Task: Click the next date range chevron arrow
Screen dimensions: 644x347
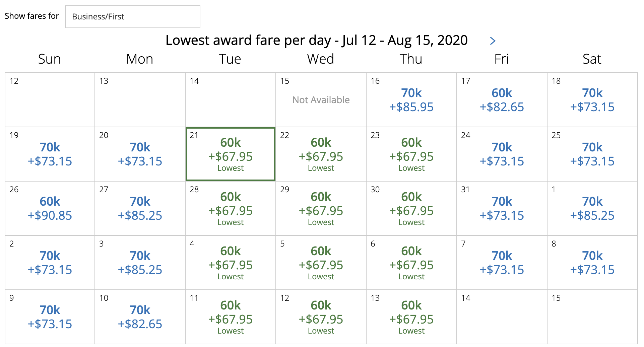Action: (x=493, y=41)
